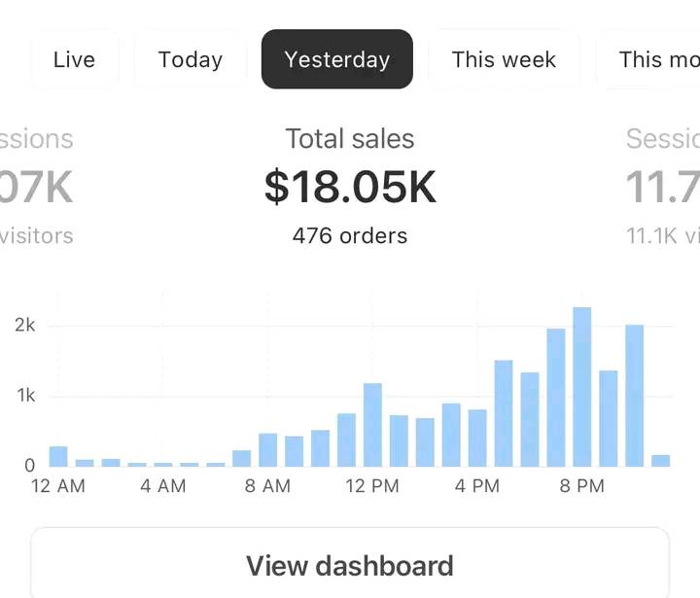Click the selected Yesterday tab
Image resolution: width=700 pixels, height=598 pixels.
tap(337, 59)
